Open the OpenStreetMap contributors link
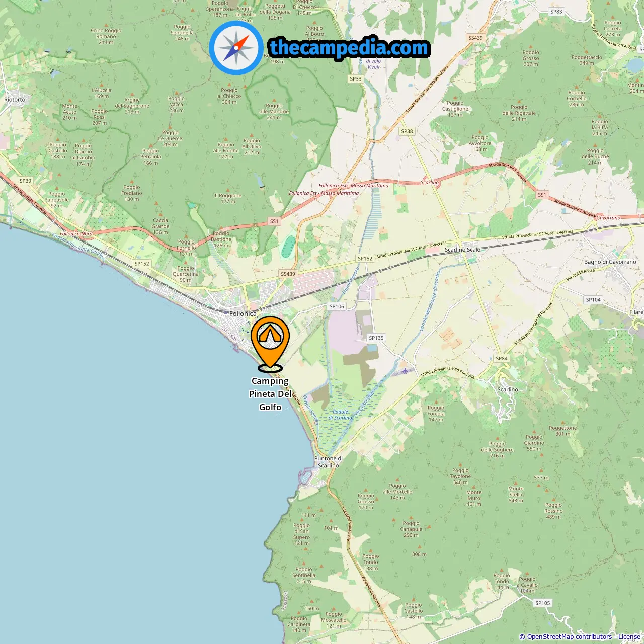This screenshot has height=644, width=644. [x=570, y=636]
